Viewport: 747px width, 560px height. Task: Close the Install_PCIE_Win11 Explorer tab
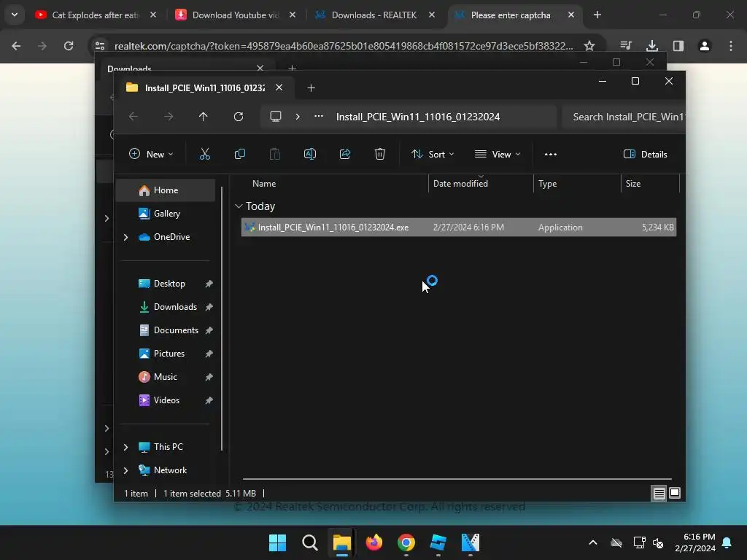click(x=279, y=87)
